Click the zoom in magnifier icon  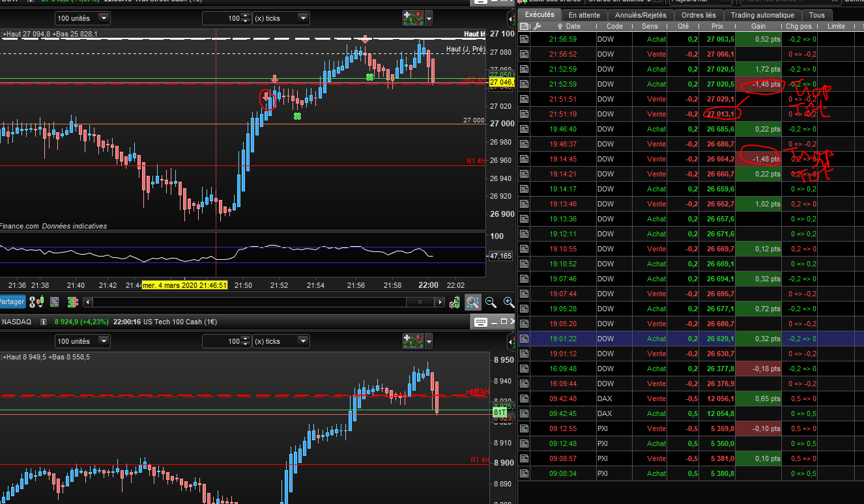(x=508, y=302)
